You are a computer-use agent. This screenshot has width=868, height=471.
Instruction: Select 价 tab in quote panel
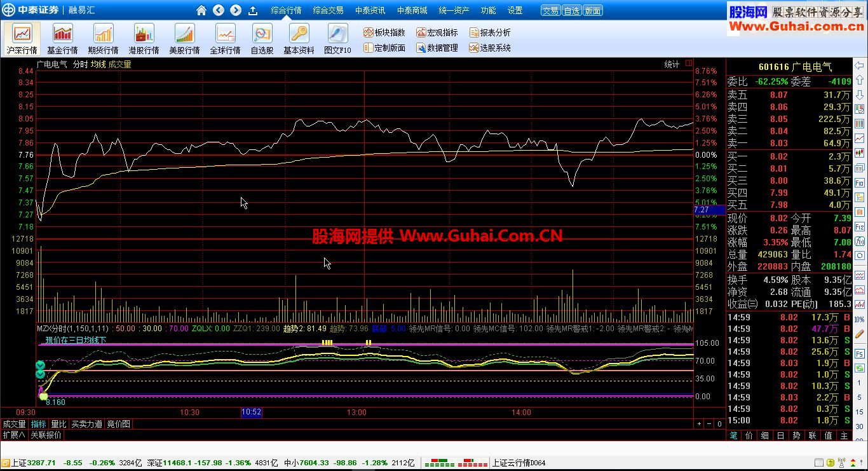point(749,435)
